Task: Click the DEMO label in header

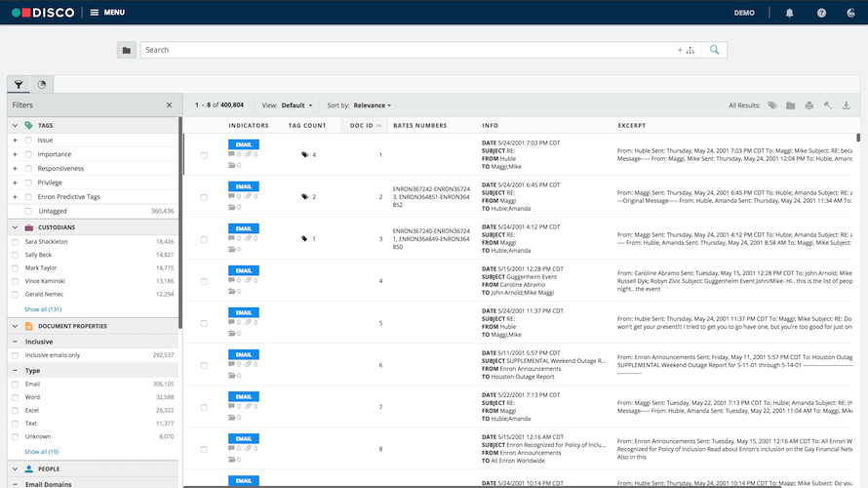Action: pyautogui.click(x=744, y=13)
